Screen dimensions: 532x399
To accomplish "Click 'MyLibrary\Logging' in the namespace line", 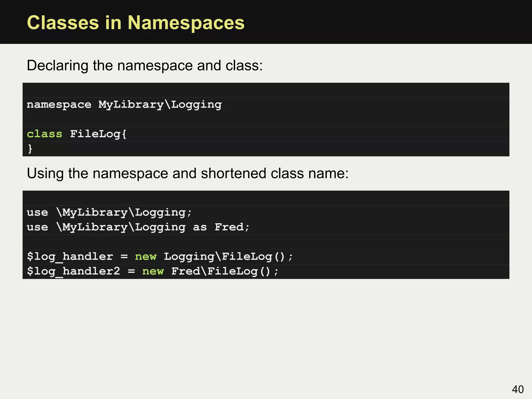I will (x=160, y=105).
